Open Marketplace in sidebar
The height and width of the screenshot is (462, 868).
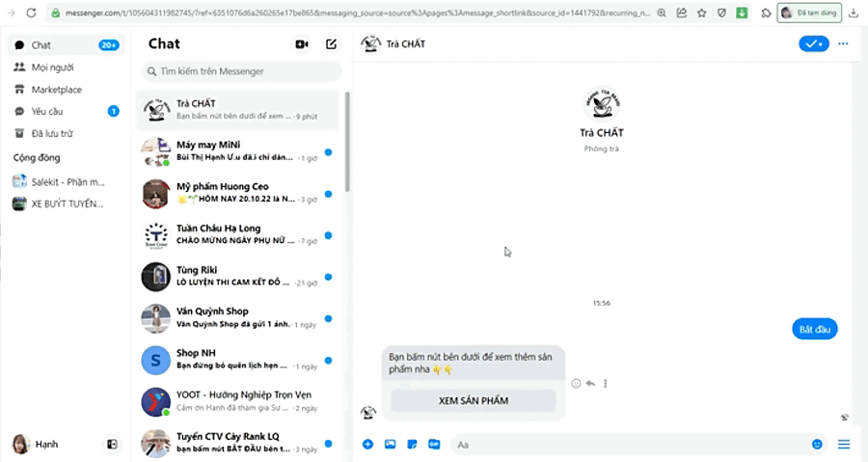pos(66,89)
